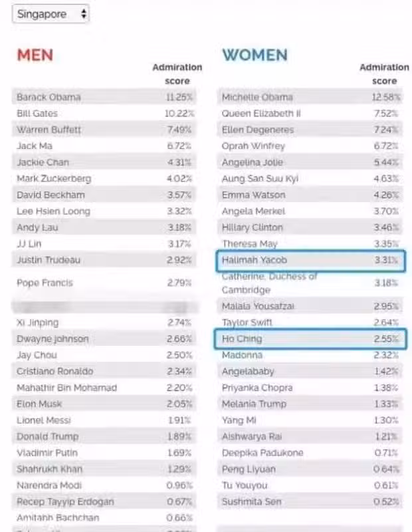Viewport: 412px width, 532px height.
Task: Click the men's Admiration score header
Action: coord(177,74)
